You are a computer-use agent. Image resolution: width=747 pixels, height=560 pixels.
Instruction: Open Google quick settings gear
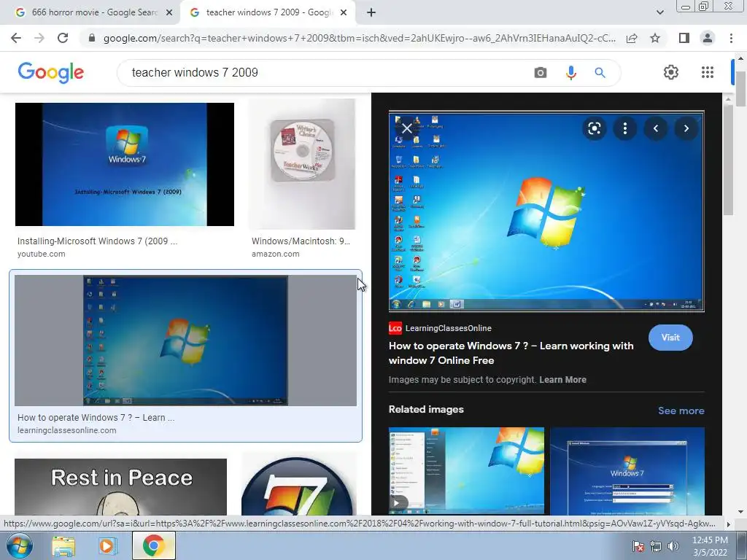pyautogui.click(x=671, y=72)
